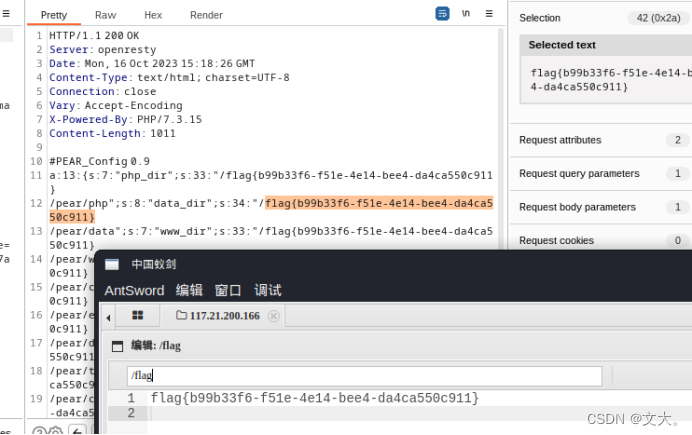Click the AntSword home grid icon tab
Screen dimensions: 692x435
tap(138, 315)
